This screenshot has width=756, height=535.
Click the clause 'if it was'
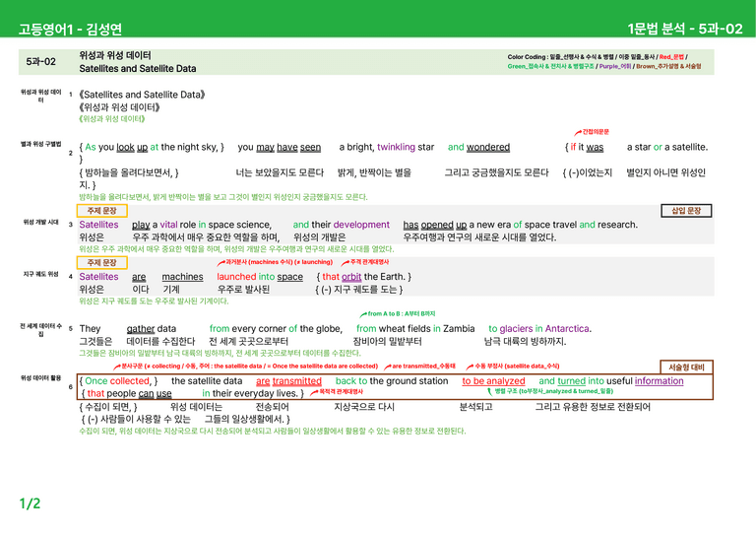tap(587, 147)
